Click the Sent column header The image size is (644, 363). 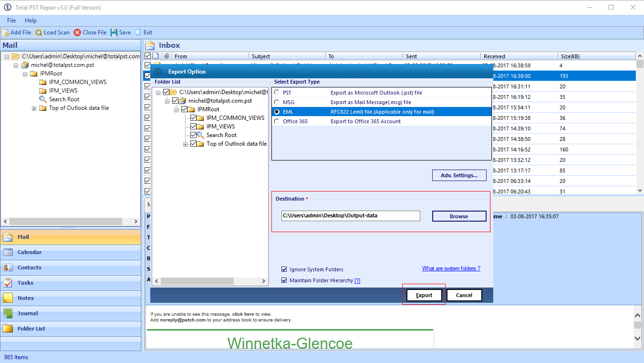point(442,56)
